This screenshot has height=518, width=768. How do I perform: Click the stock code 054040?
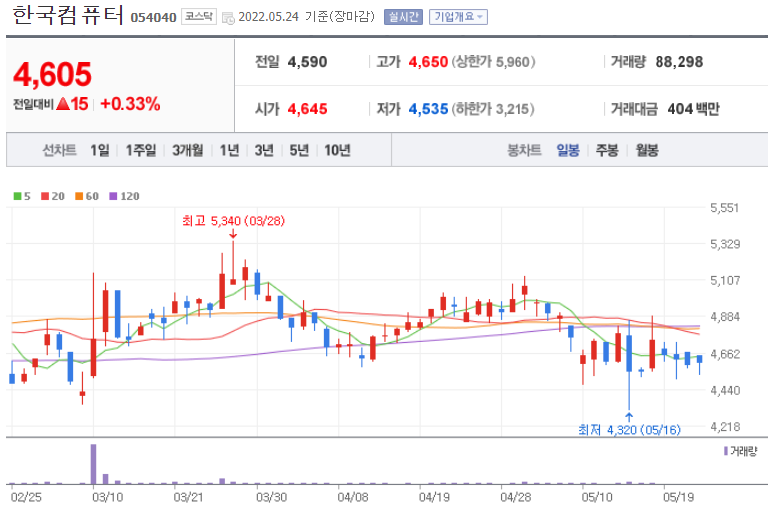click(x=153, y=18)
